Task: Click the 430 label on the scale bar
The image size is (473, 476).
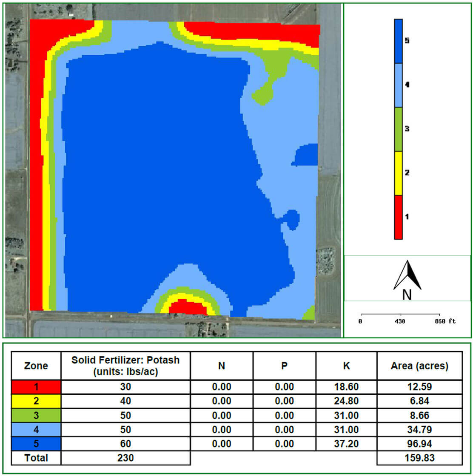Action: 400,321
